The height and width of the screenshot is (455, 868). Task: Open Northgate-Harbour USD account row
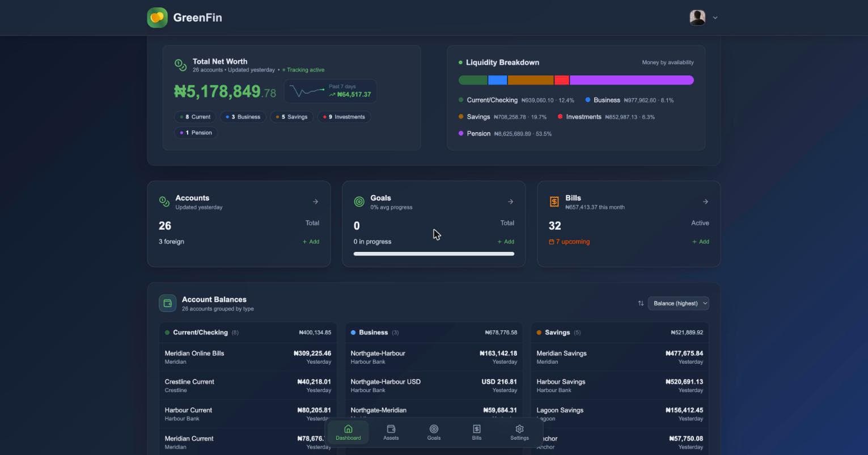click(x=434, y=385)
